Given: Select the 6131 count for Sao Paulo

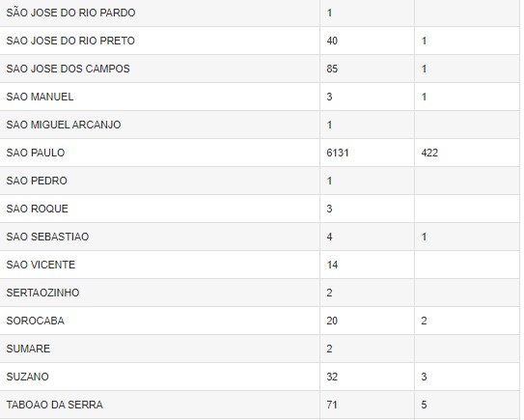Looking at the screenshot, I should 338,153.
